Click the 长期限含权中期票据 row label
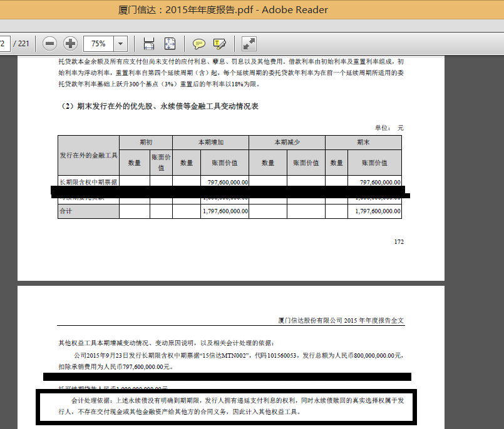The height and width of the screenshot is (429, 504). point(88,182)
